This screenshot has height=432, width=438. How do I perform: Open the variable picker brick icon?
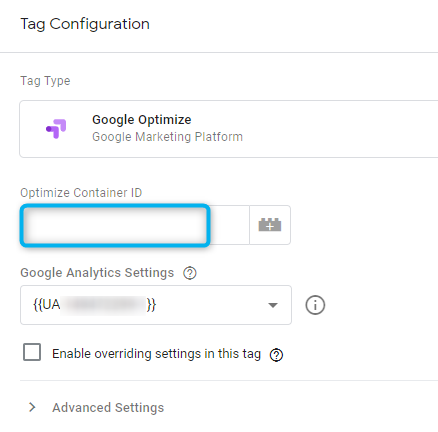pyautogui.click(x=270, y=225)
